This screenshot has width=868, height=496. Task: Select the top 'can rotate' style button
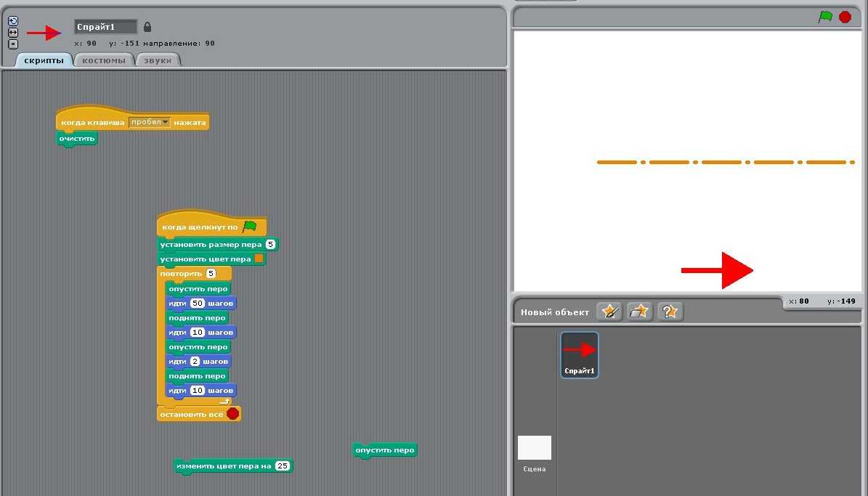click(x=13, y=21)
